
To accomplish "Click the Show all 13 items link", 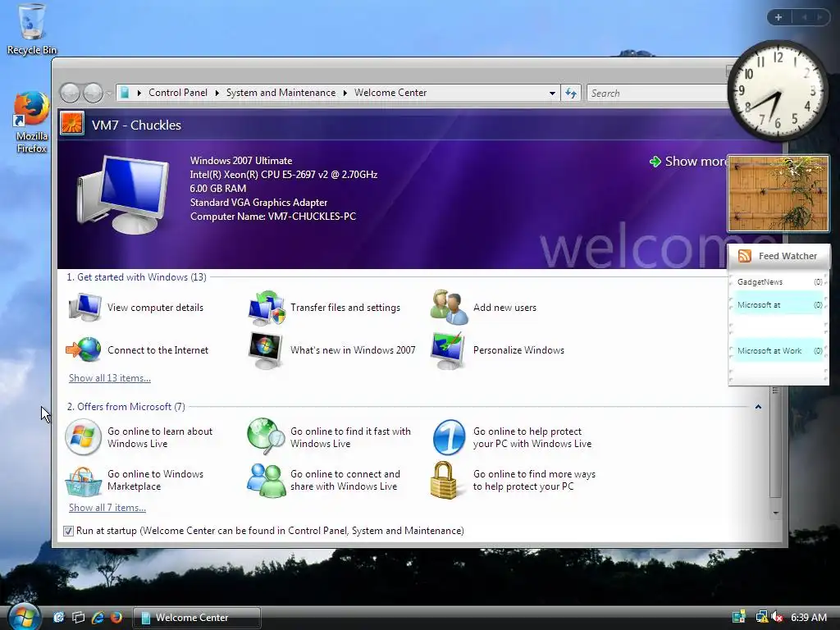I will tap(110, 377).
